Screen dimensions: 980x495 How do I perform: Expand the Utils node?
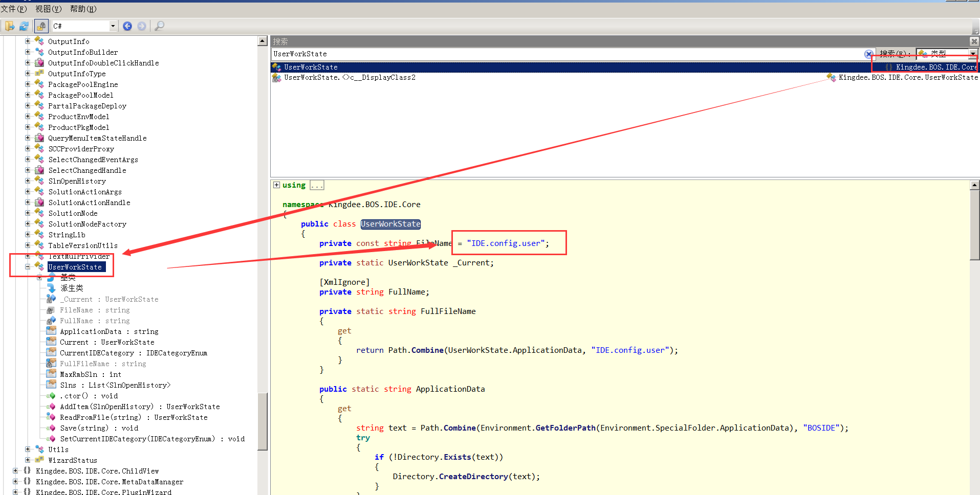coord(28,449)
